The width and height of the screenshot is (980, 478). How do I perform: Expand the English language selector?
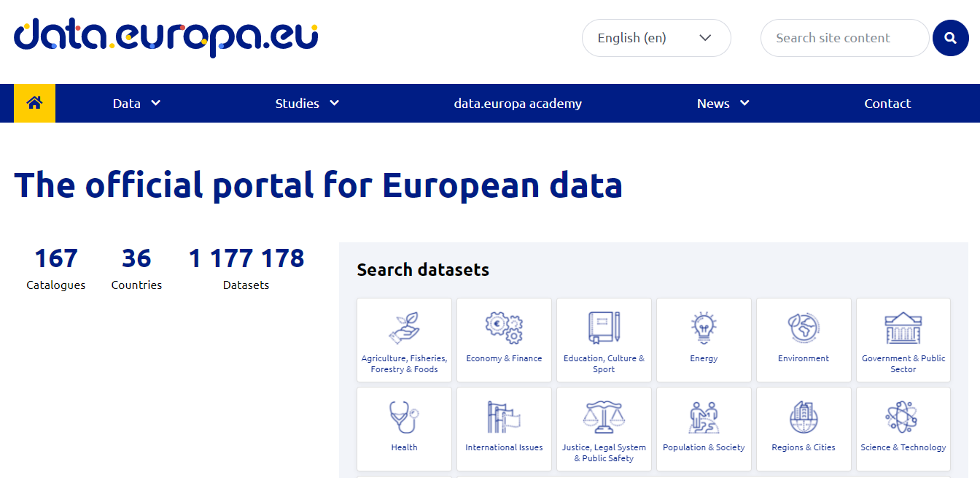[655, 38]
